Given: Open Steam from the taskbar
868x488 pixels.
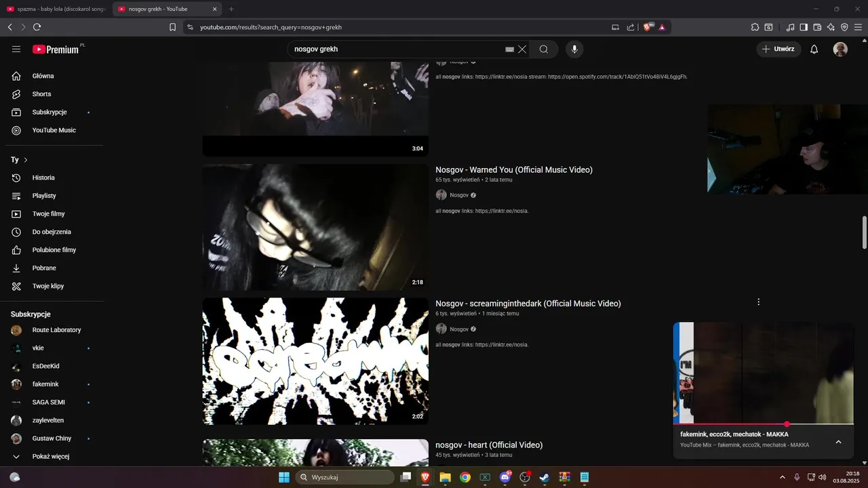Looking at the screenshot, I should [x=545, y=477].
